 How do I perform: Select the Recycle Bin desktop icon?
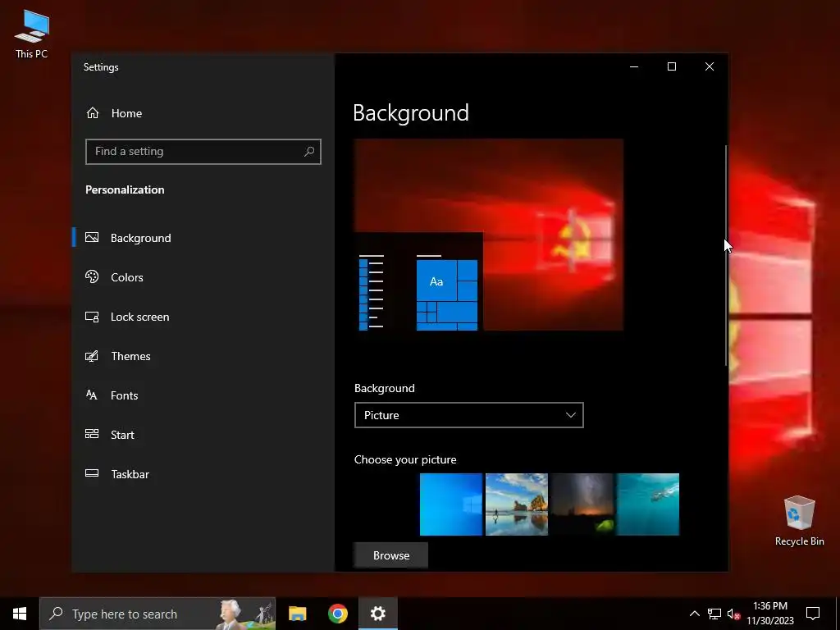pyautogui.click(x=799, y=521)
